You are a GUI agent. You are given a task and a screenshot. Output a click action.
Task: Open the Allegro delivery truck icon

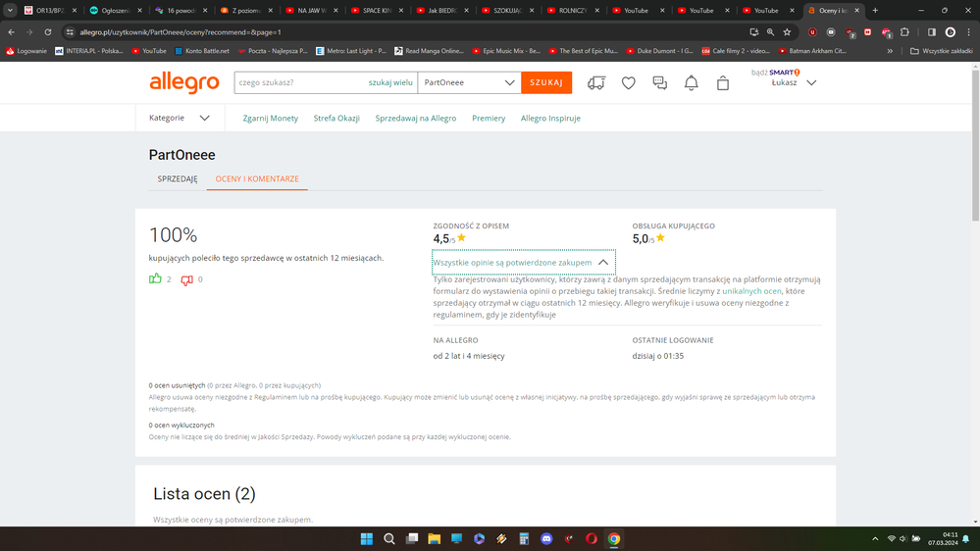tap(596, 82)
